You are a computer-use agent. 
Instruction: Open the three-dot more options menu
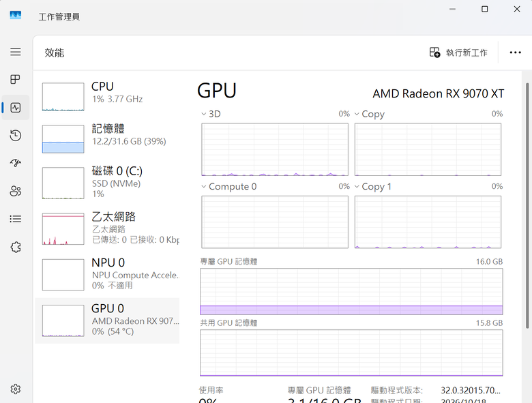(515, 53)
